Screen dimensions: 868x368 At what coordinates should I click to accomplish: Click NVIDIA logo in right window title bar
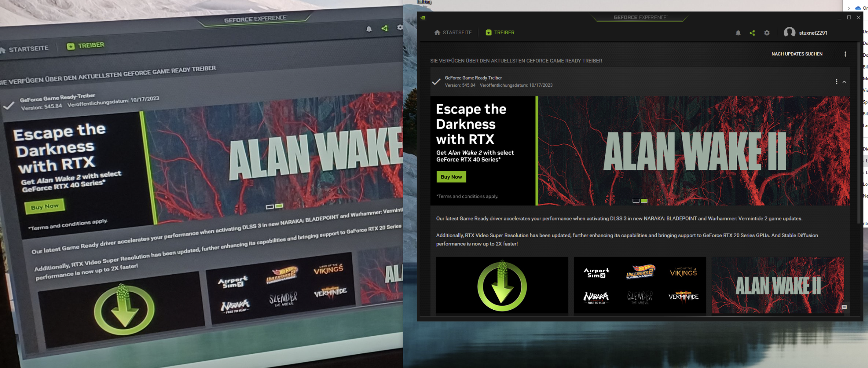(423, 18)
